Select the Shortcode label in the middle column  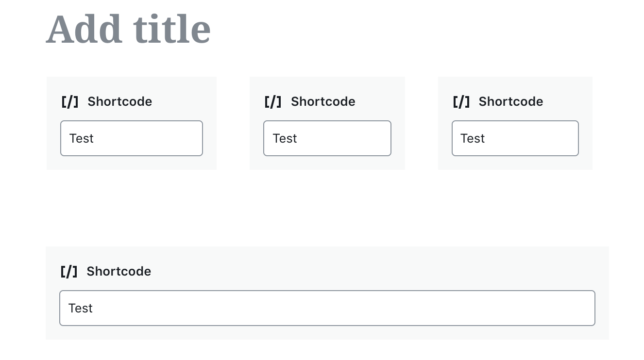(x=323, y=101)
